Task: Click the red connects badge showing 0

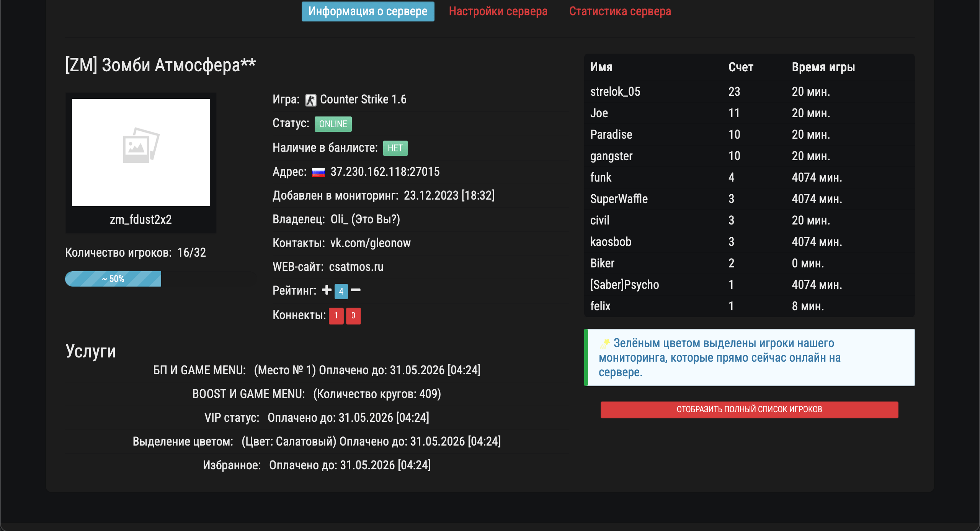Action: pyautogui.click(x=353, y=316)
